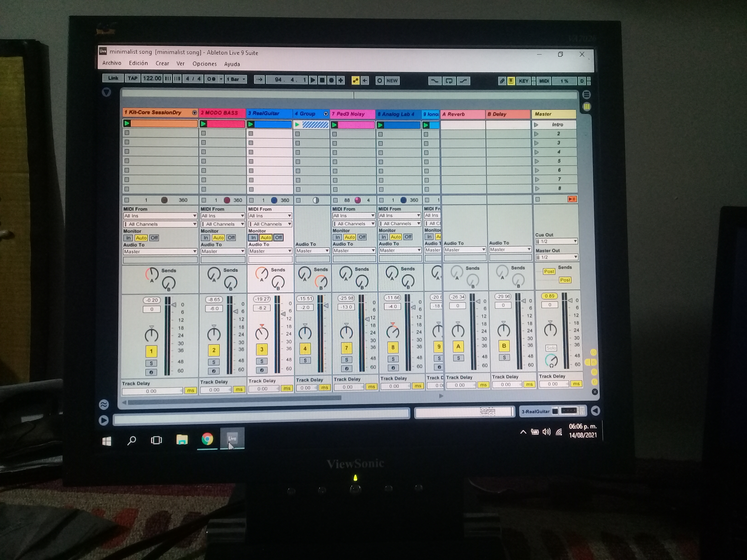Set track 3 RealGuitar Monitor to Off
The image size is (747, 560).
click(x=279, y=237)
